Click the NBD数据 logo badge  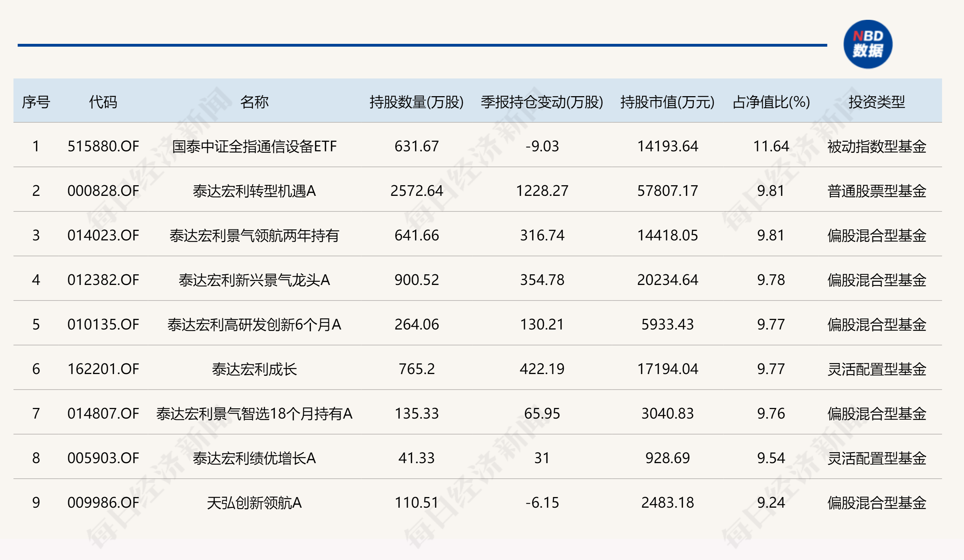867,45
